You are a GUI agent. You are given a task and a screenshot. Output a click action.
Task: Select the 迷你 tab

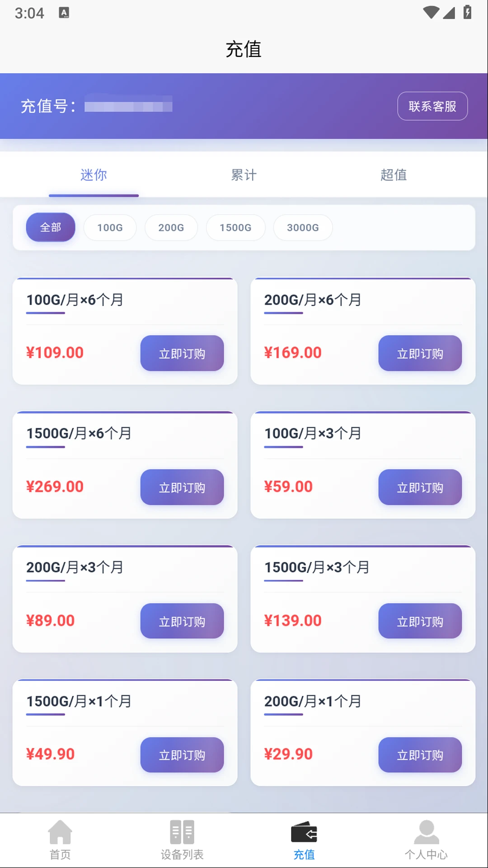(x=94, y=175)
